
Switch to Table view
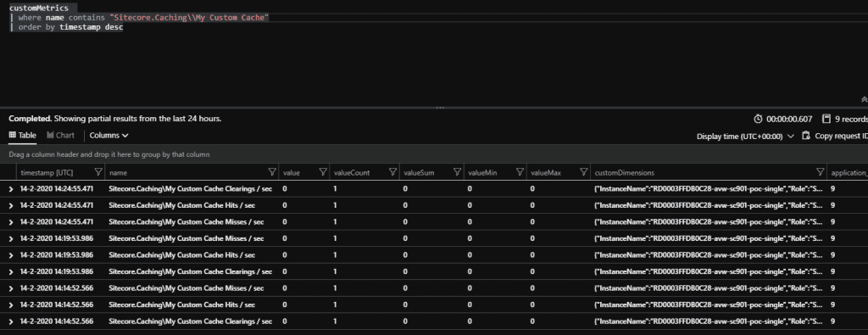click(23, 135)
